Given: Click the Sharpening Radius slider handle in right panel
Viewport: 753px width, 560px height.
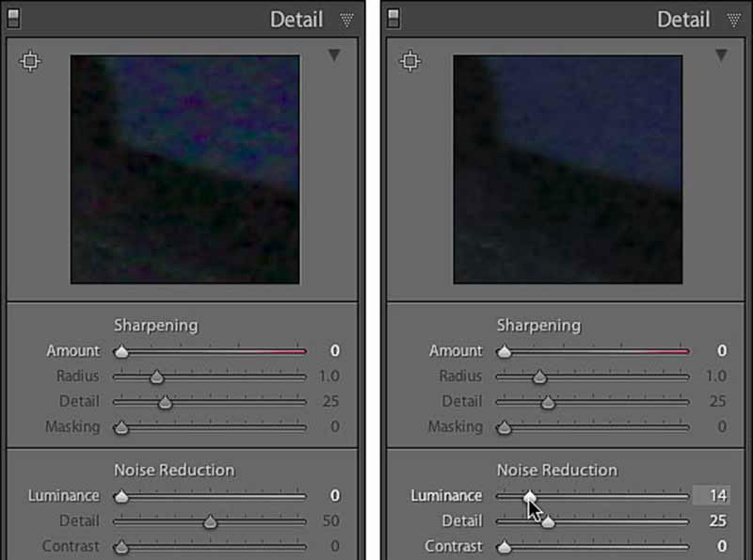Looking at the screenshot, I should pyautogui.click(x=539, y=377).
